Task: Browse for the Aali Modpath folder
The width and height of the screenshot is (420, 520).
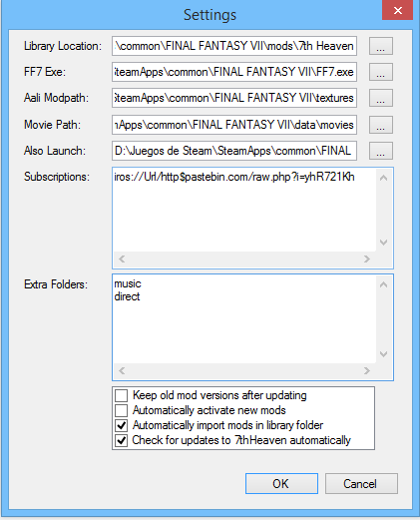Action: point(381,98)
